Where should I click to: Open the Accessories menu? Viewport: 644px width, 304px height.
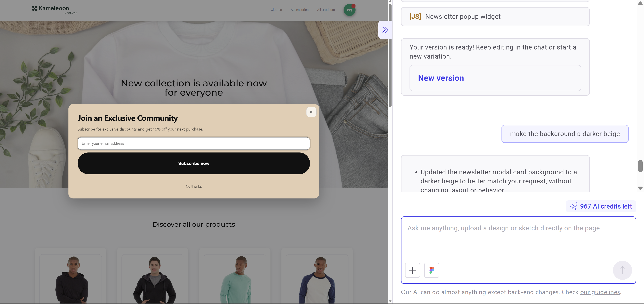(x=299, y=10)
